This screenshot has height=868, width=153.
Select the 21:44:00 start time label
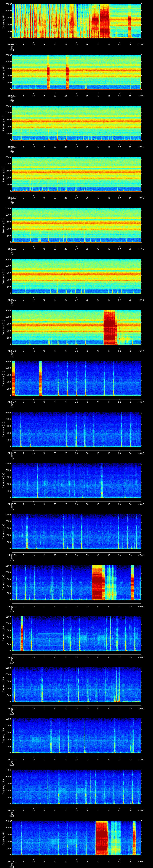(12, 453)
